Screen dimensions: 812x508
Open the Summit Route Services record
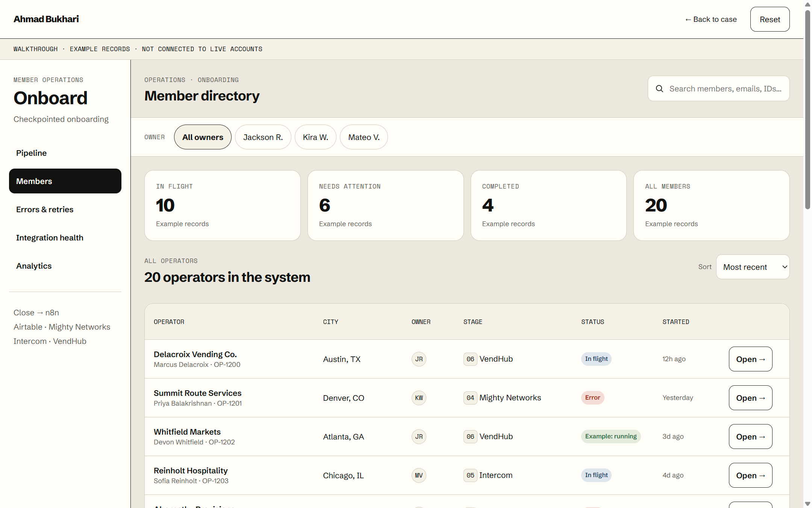coord(750,398)
